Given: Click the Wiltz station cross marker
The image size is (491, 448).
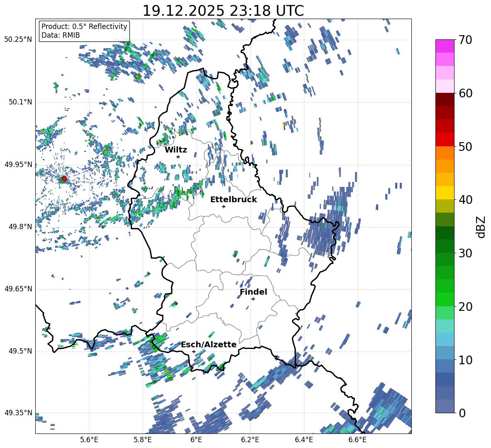Looking at the screenshot, I should pos(178,157).
